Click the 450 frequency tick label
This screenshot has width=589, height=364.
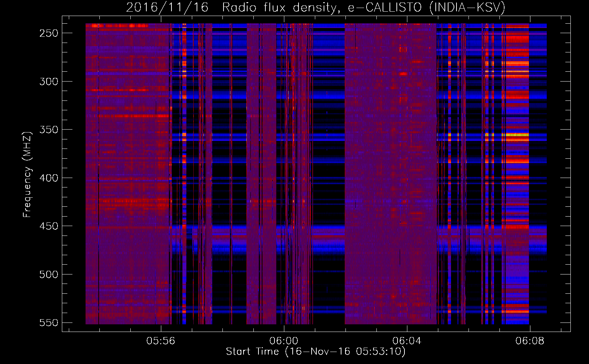[49, 226]
